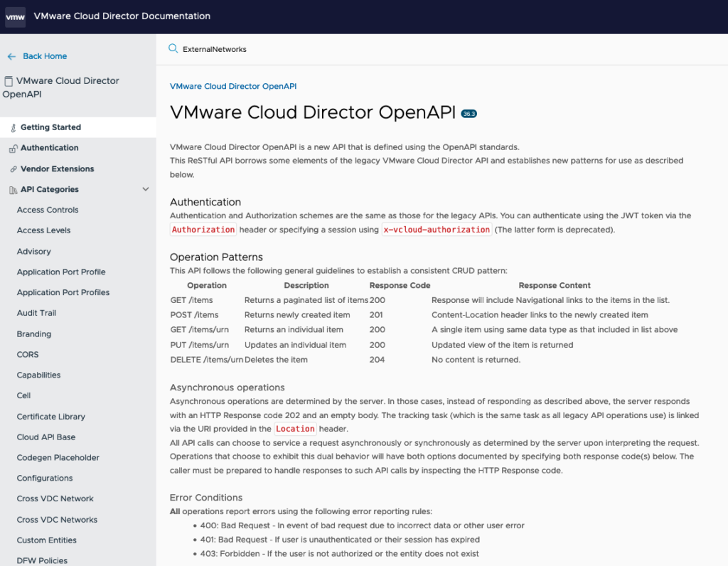Open the Cross VDC Network category
728x566 pixels.
click(x=55, y=498)
